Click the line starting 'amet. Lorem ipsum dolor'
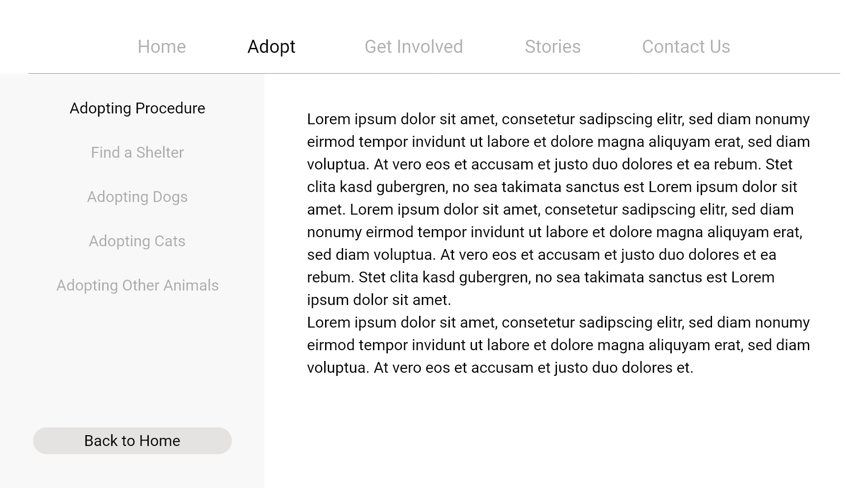 point(550,210)
